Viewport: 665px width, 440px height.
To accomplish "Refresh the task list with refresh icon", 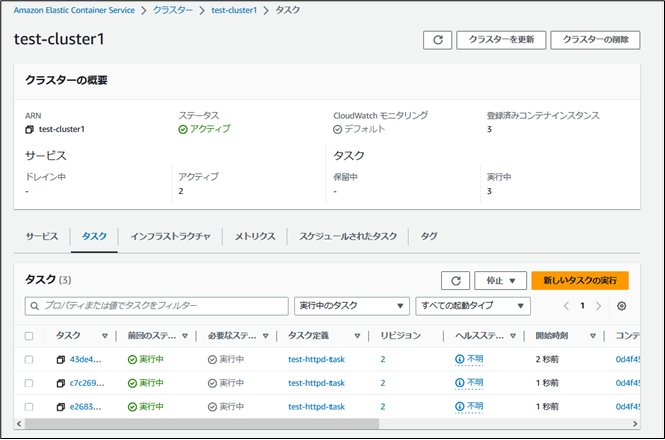I will (x=455, y=280).
